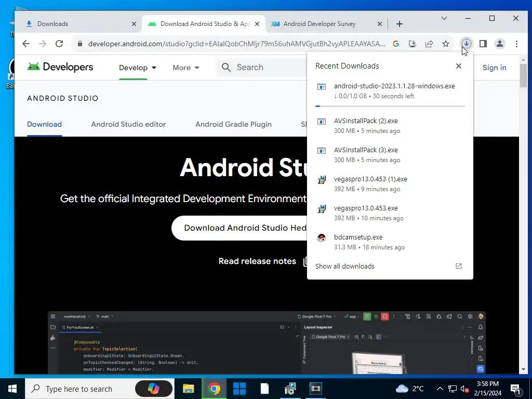Image resolution: width=532 pixels, height=399 pixels.
Task: Click Download Android Studio Hedgehog button
Action: [239, 228]
